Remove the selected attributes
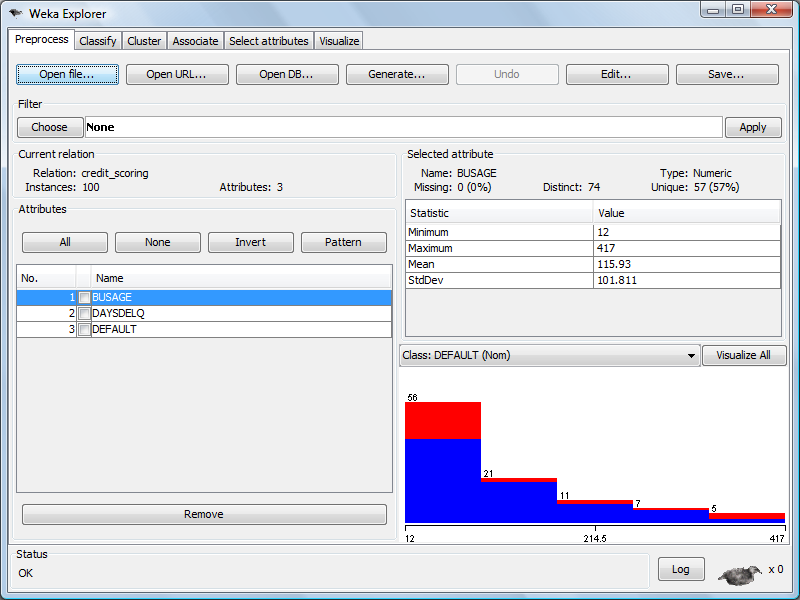Screen dimensions: 800x600 point(204,514)
